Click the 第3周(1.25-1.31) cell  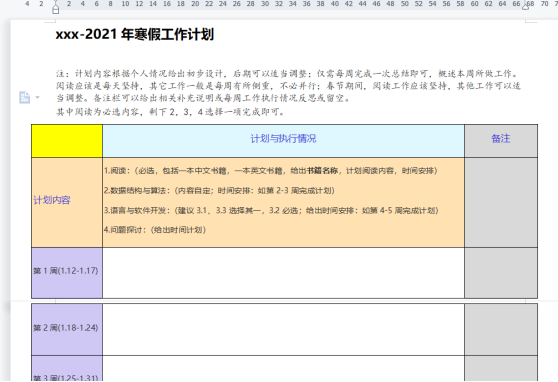pyautogui.click(x=67, y=369)
